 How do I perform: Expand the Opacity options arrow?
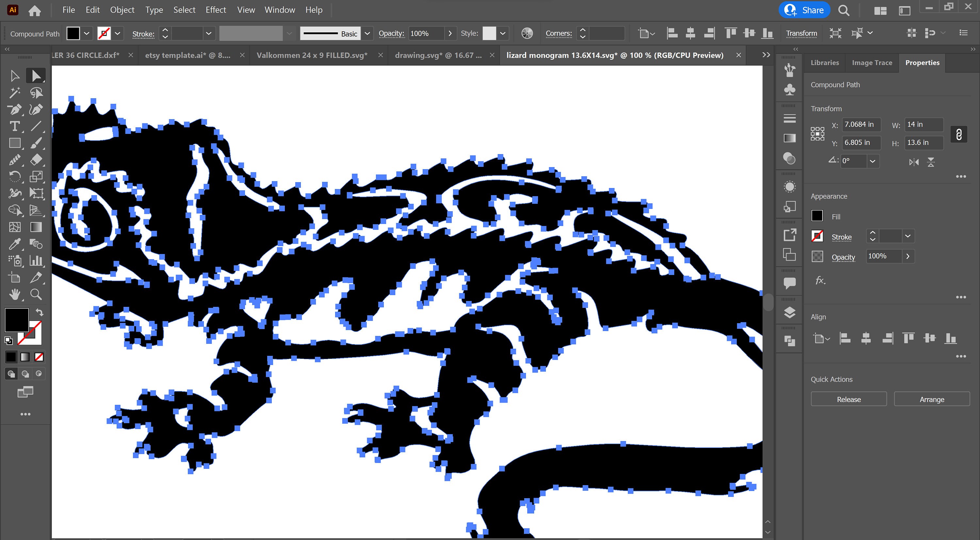908,256
